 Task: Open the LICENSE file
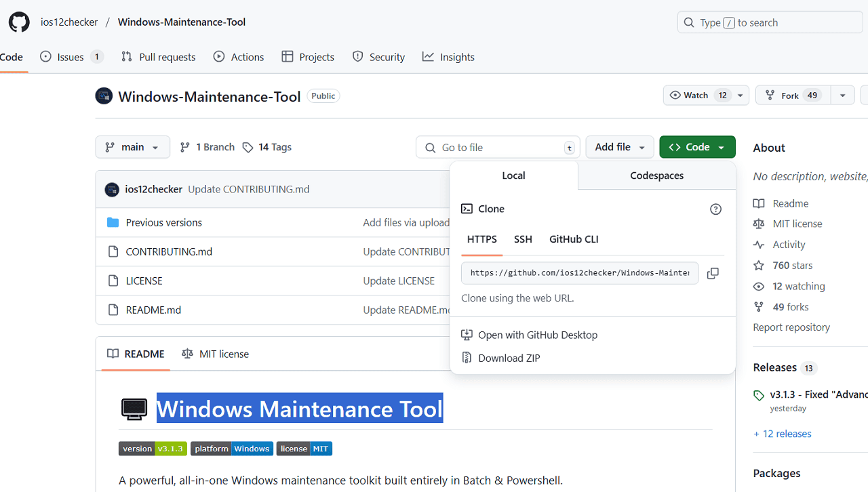pyautogui.click(x=144, y=281)
